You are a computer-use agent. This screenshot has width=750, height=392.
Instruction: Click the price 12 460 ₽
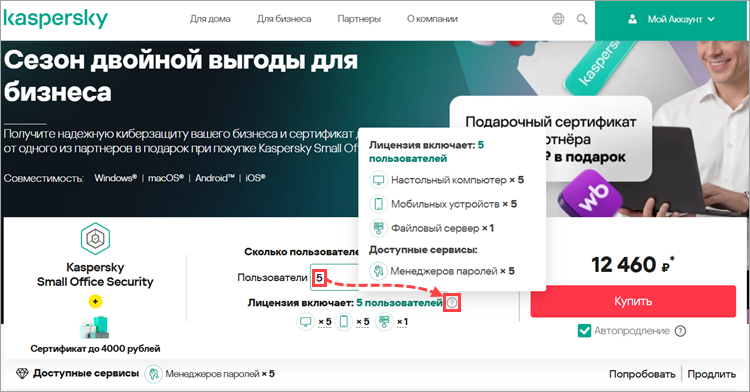tap(632, 265)
